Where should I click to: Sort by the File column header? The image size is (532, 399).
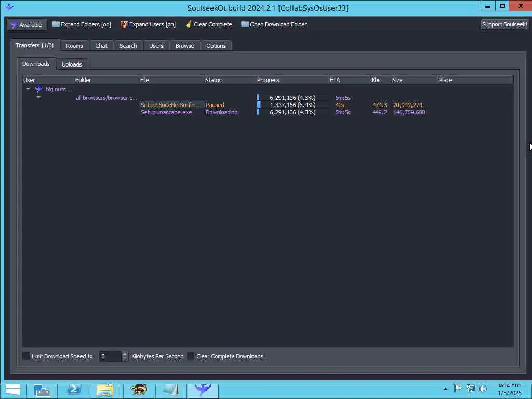(171, 80)
